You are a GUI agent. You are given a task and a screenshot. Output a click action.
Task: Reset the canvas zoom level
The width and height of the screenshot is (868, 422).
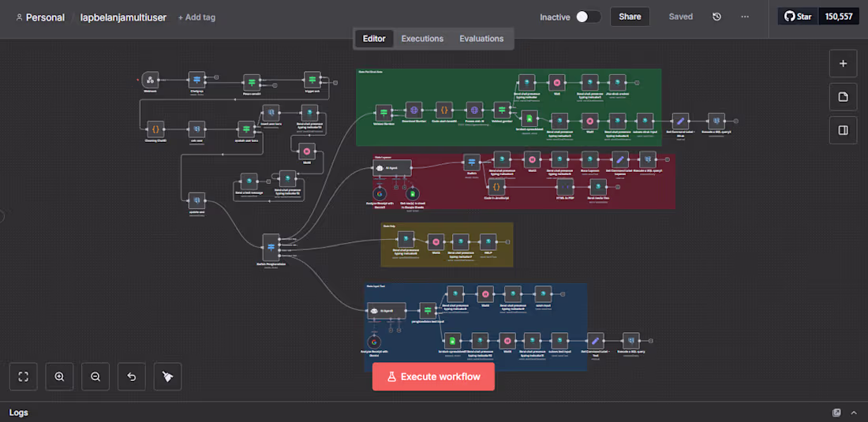point(131,377)
